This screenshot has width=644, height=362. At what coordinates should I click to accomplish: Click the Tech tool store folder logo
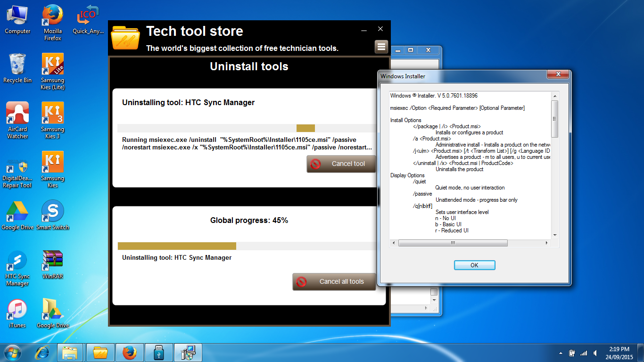[x=125, y=38]
